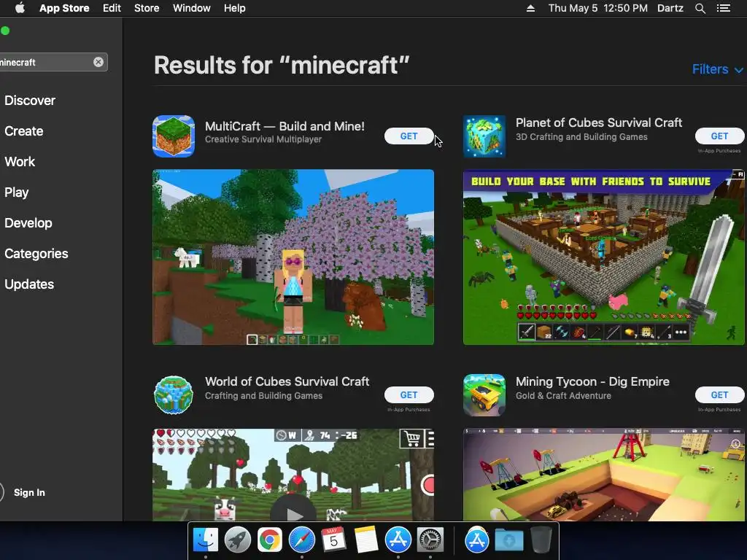Open the Notification Center list icon
This screenshot has width=747, height=560.
pos(724,8)
